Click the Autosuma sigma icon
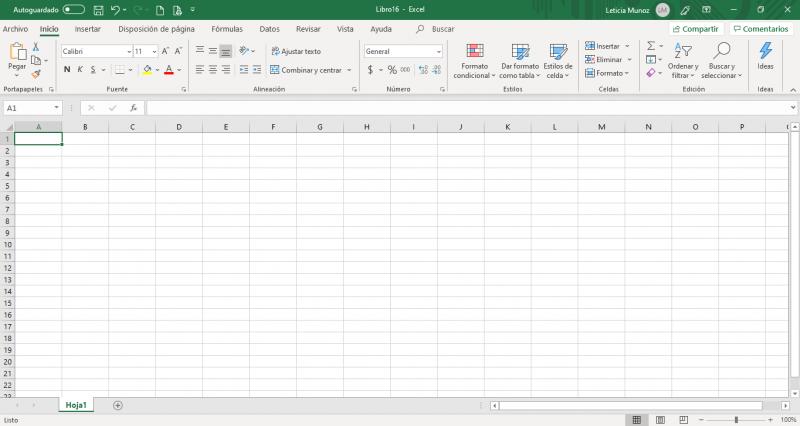This screenshot has height=426, width=800. [650, 46]
